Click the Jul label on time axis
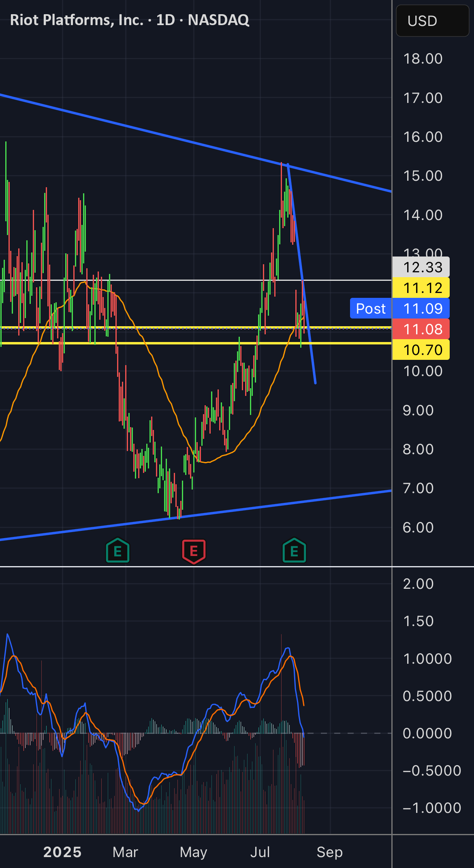Image resolution: width=474 pixels, height=868 pixels. pyautogui.click(x=260, y=852)
